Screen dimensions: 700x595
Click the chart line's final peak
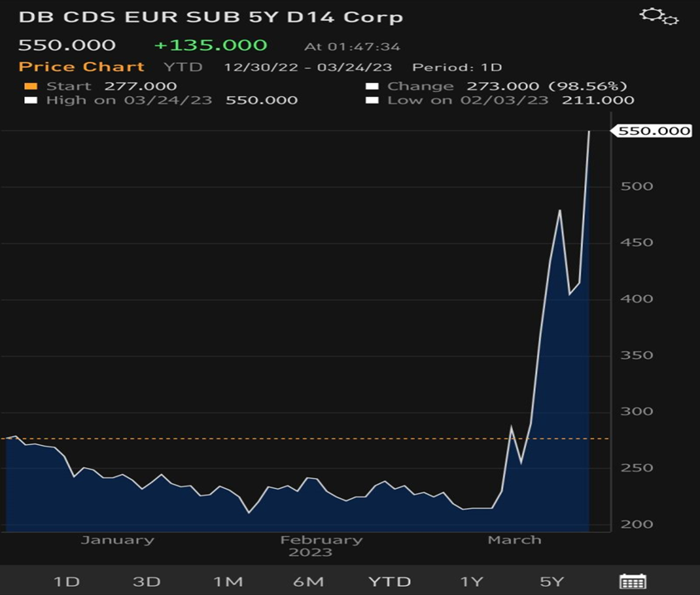(589, 132)
